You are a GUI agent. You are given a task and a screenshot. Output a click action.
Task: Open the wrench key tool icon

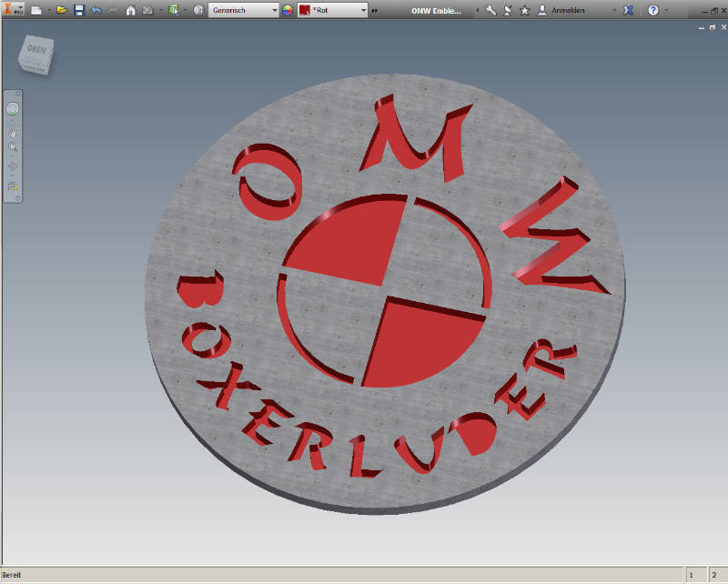[490, 10]
